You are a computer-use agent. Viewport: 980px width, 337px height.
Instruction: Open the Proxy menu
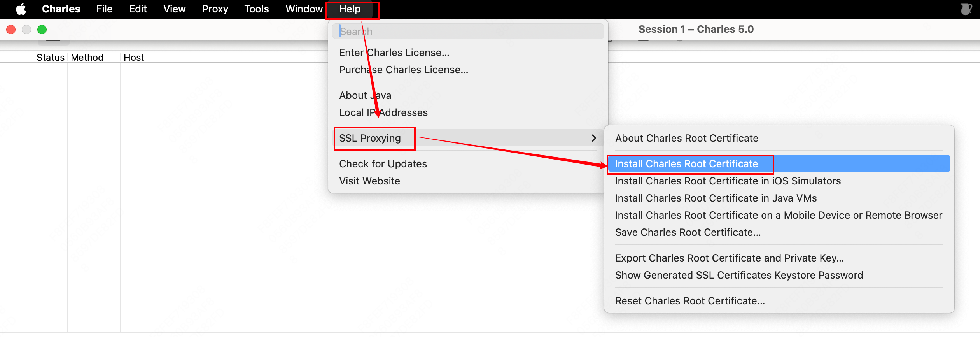click(x=215, y=9)
